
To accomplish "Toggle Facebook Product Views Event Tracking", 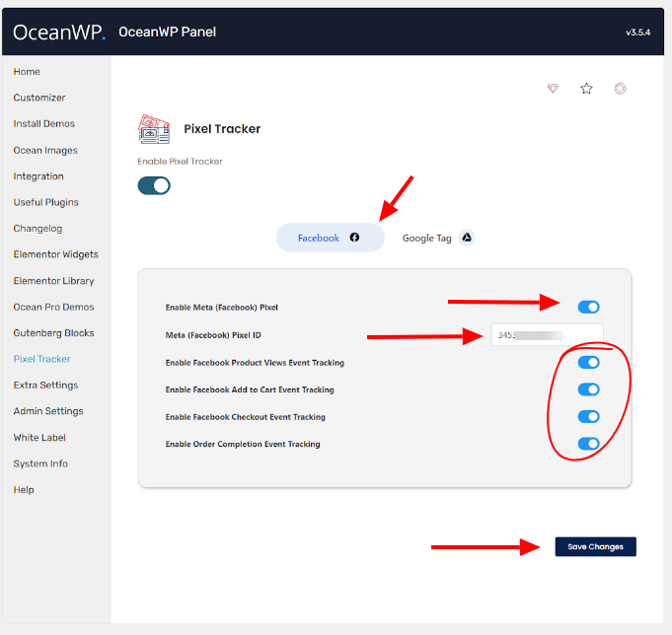I will click(x=588, y=362).
